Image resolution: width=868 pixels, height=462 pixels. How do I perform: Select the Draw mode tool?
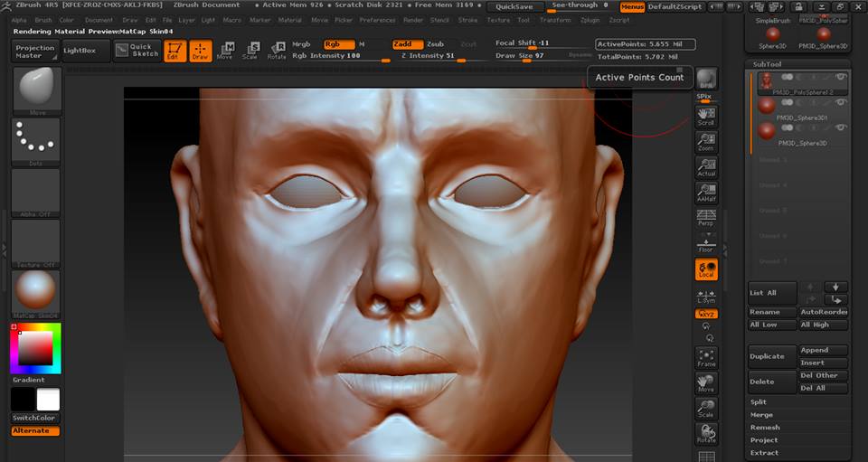click(x=201, y=51)
